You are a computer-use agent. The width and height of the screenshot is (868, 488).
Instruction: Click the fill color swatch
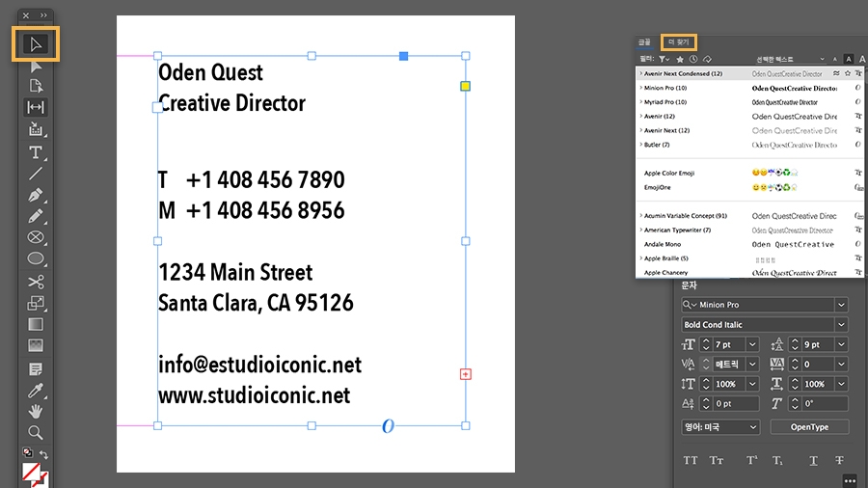31,472
